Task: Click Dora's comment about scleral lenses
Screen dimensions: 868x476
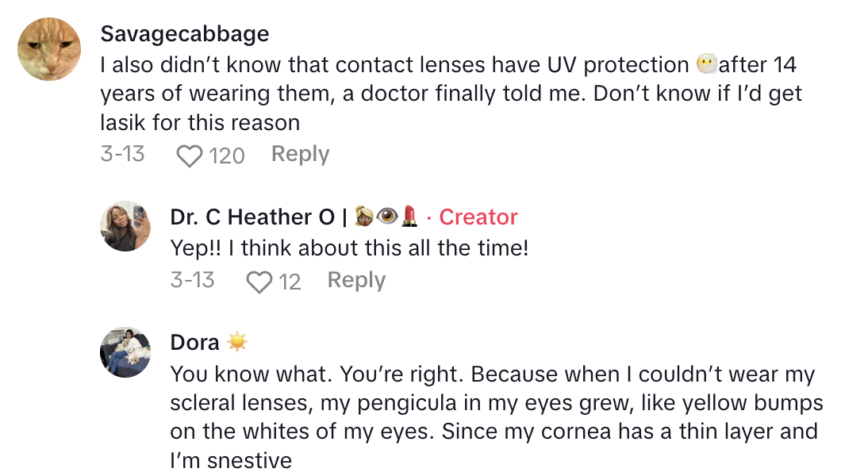Action: [x=496, y=416]
